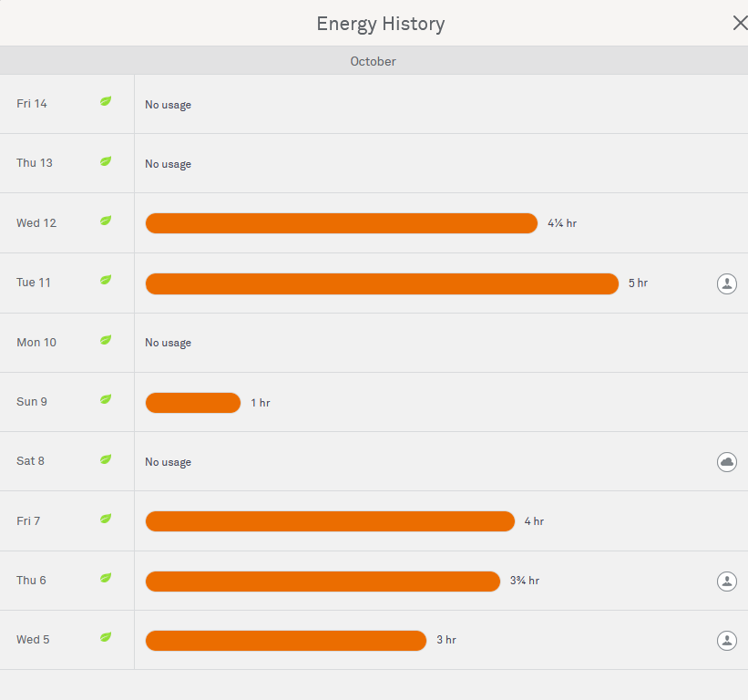Image resolution: width=748 pixels, height=700 pixels.
Task: Click the leaf icon for Fri 7
Action: [x=106, y=520]
